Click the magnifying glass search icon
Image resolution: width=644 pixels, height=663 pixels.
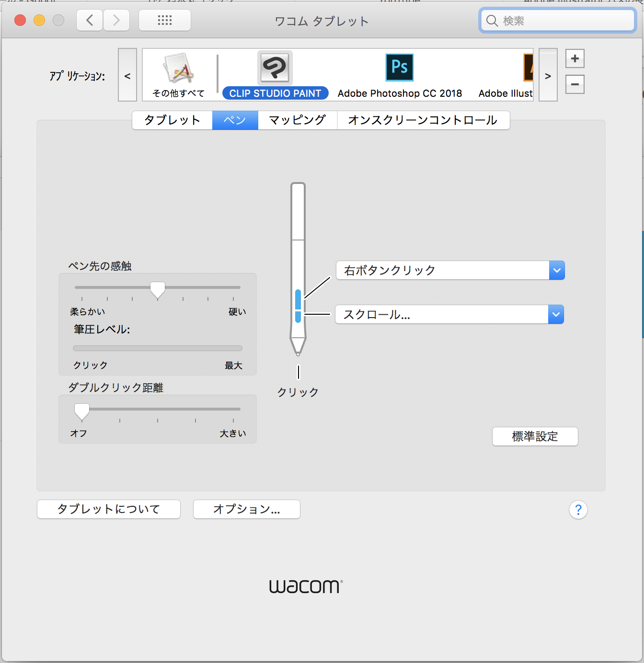click(x=492, y=21)
